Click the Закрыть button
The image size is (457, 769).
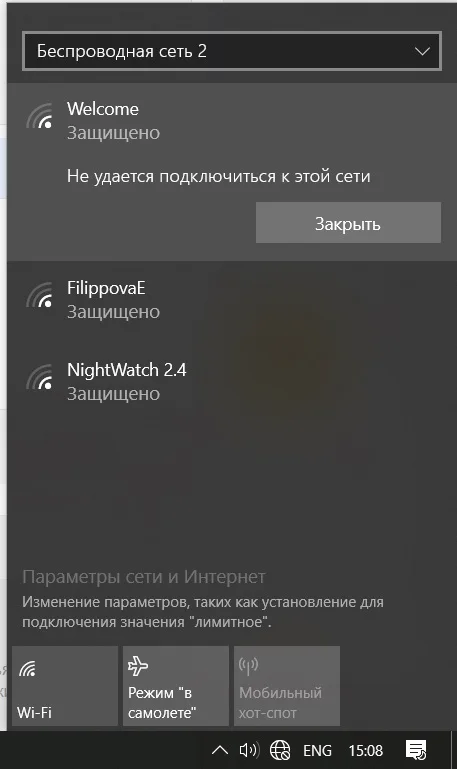tap(348, 223)
